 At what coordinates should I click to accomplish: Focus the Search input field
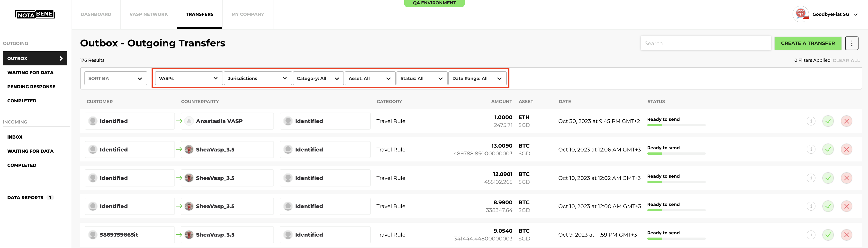[705, 43]
